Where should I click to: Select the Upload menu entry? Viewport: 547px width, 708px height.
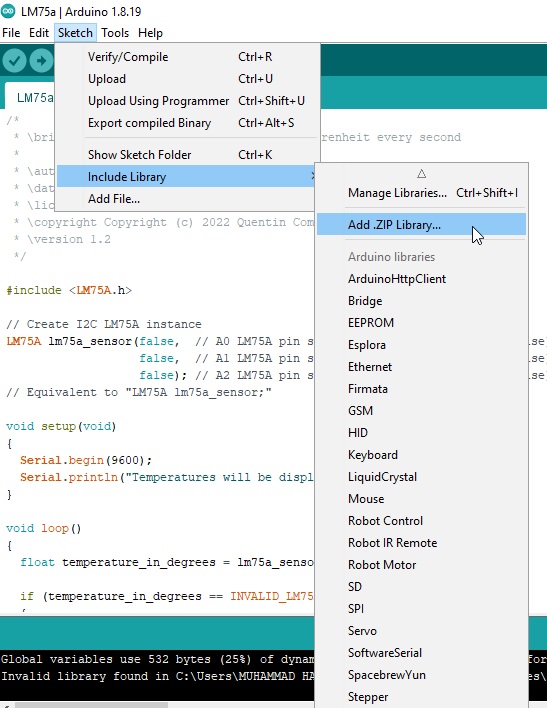point(187,79)
